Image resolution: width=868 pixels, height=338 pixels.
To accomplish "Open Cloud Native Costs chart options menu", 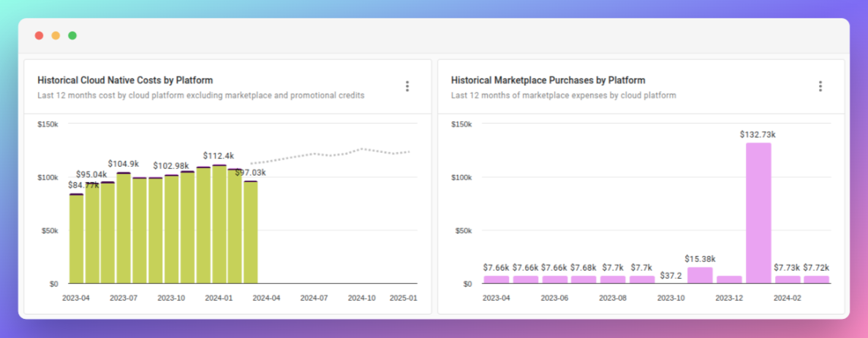I will coord(407,86).
